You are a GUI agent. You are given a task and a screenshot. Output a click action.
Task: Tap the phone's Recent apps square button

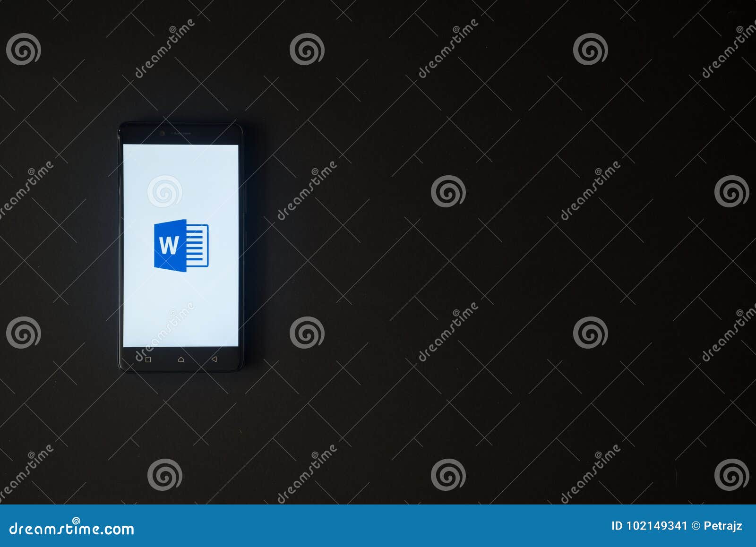(148, 359)
